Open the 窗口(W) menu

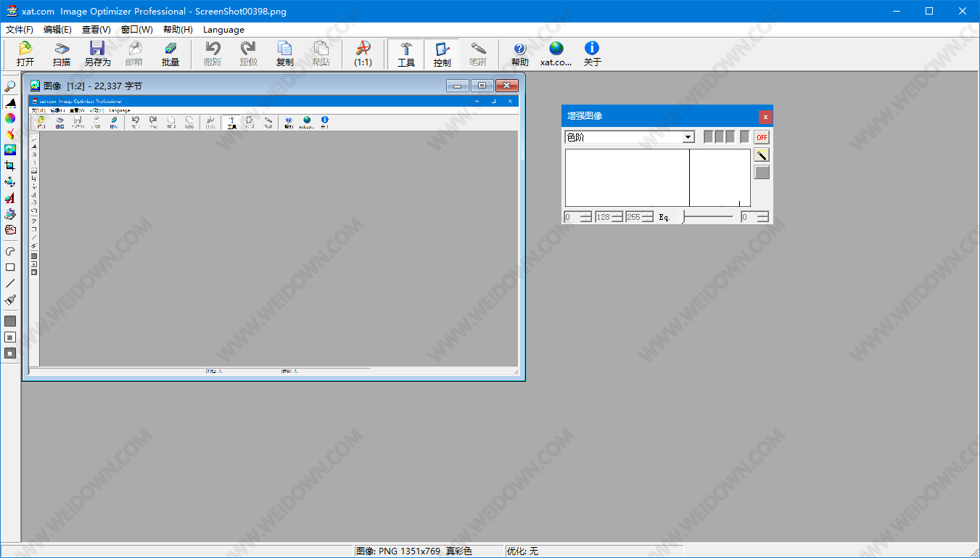(137, 30)
